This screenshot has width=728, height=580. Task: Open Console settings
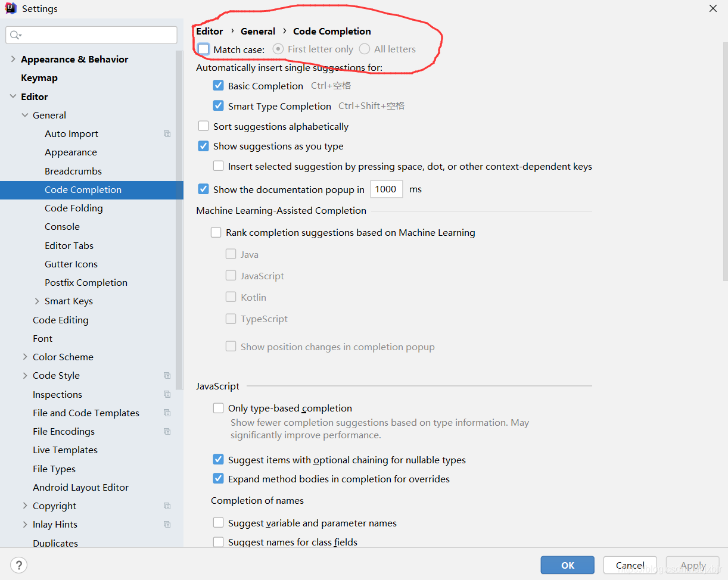(62, 227)
